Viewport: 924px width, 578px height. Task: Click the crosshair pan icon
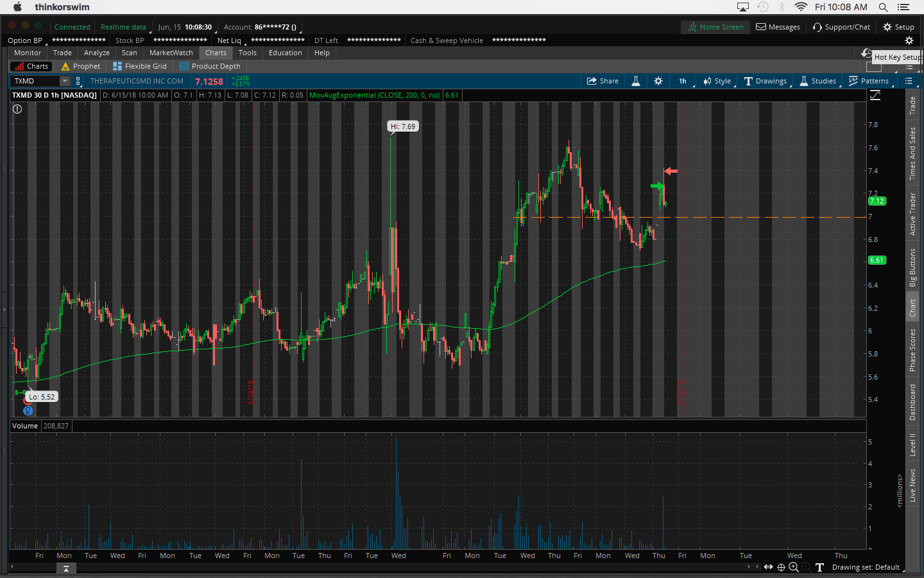(x=781, y=567)
